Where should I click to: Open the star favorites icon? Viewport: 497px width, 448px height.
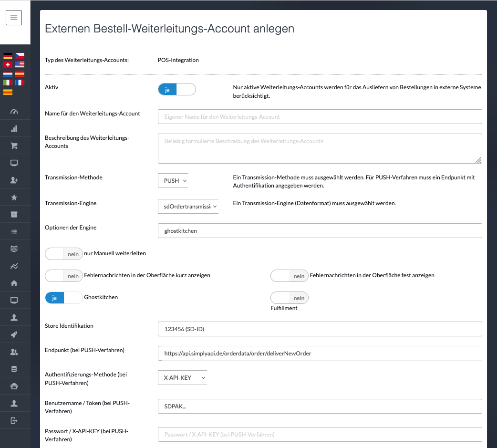14,197
